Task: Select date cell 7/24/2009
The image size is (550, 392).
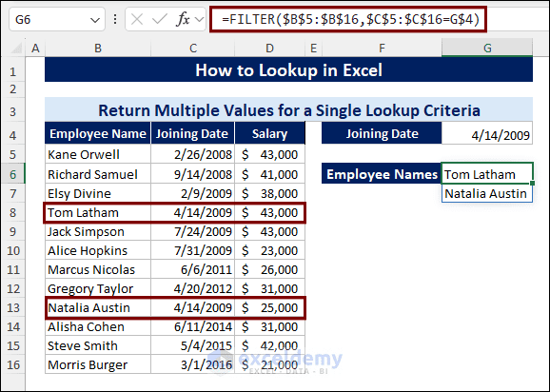Action: click(192, 231)
